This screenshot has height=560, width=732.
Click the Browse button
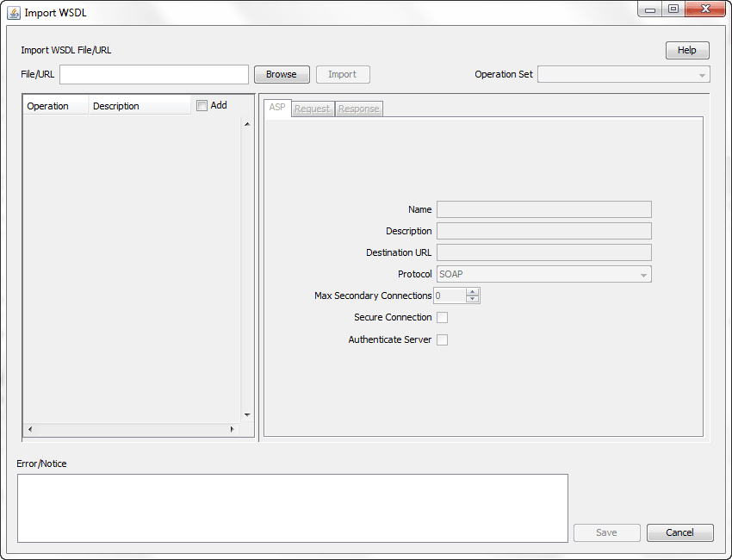(x=282, y=74)
